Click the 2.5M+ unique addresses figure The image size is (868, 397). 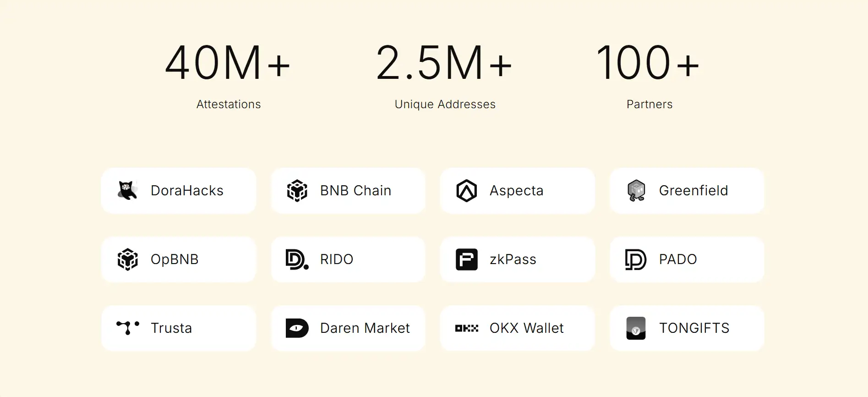(444, 63)
